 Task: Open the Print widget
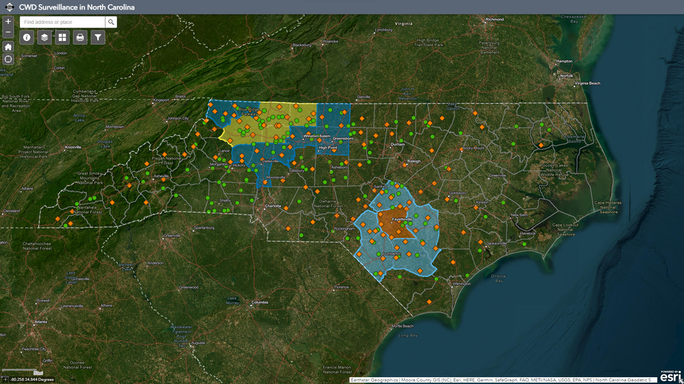pyautogui.click(x=80, y=38)
